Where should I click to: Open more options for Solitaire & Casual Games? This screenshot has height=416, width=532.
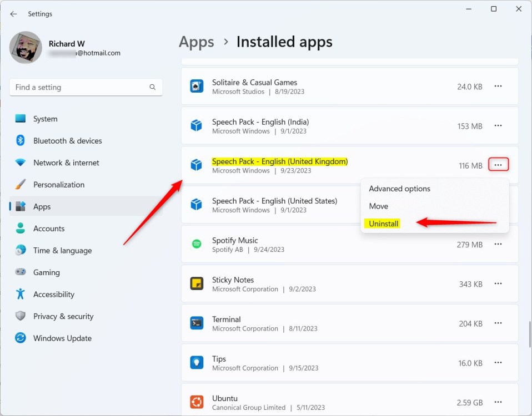tap(498, 86)
